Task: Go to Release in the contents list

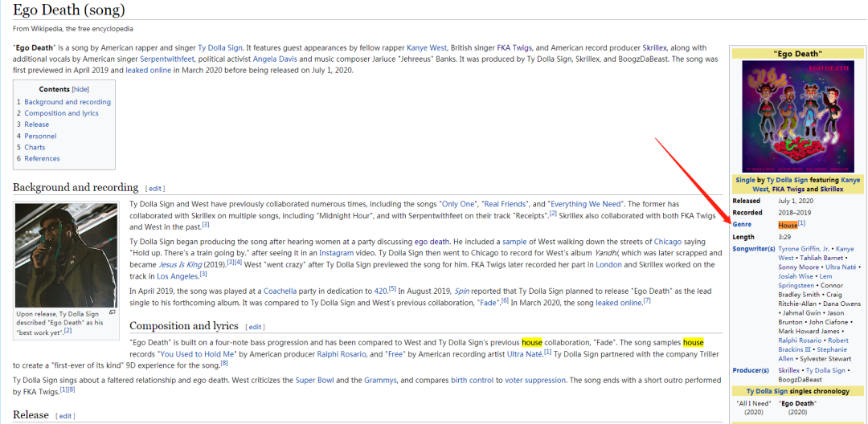Action: pos(36,124)
